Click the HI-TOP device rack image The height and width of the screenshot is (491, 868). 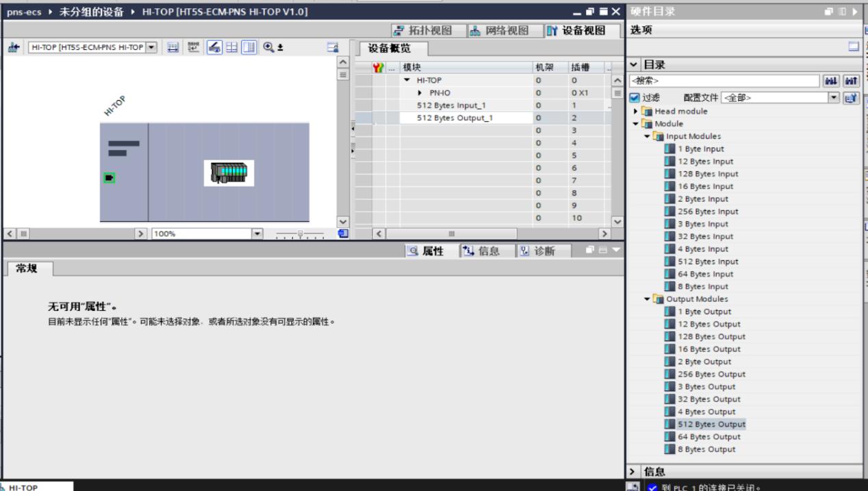pyautogui.click(x=229, y=173)
